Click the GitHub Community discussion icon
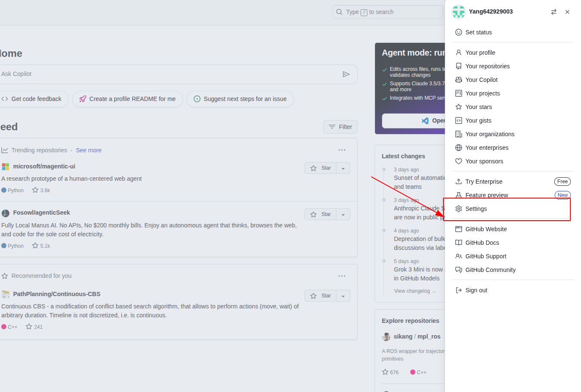581x392 pixels. (x=459, y=270)
